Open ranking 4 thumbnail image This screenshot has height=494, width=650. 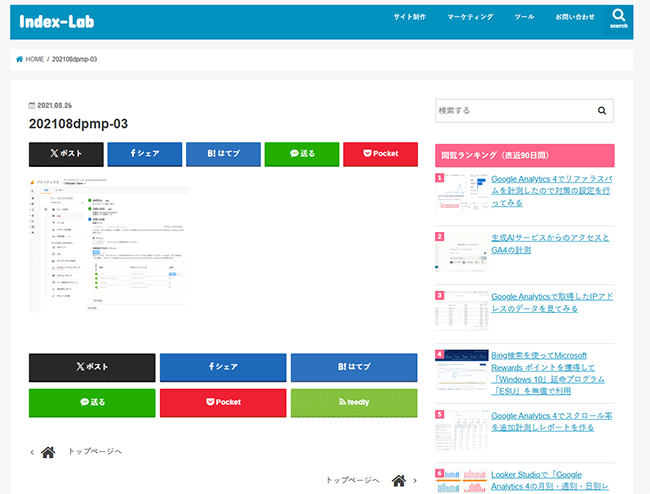461,370
